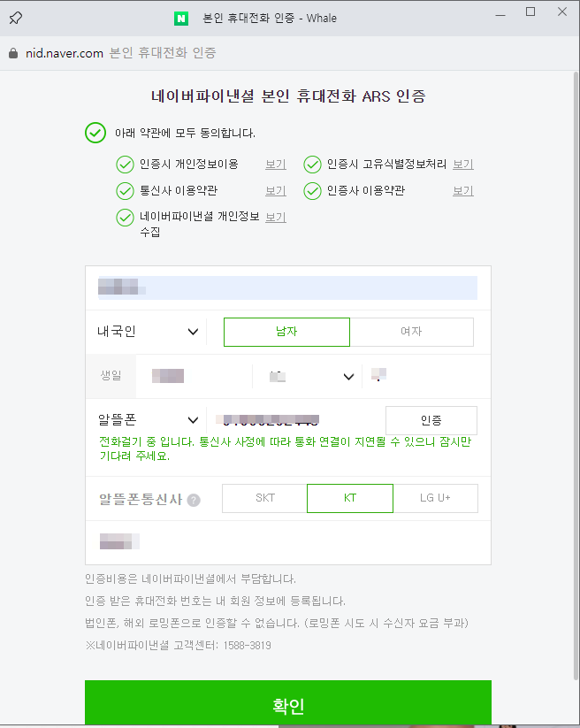This screenshot has width=580, height=728.
Task: Uncheck 인증사 고유식별정보처리 agreement
Action: [312, 165]
